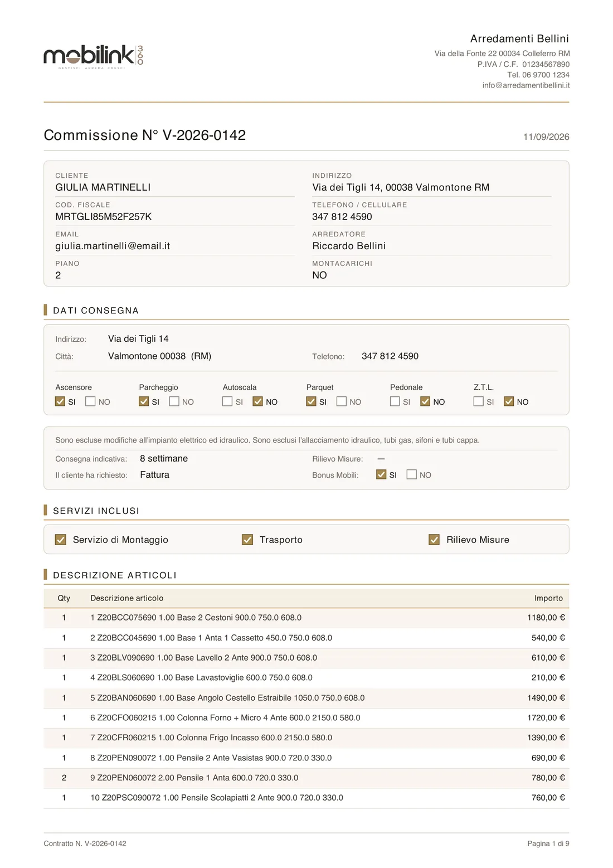The width and height of the screenshot is (613, 868).
Task: Click the Qty column header
Action: (x=64, y=598)
